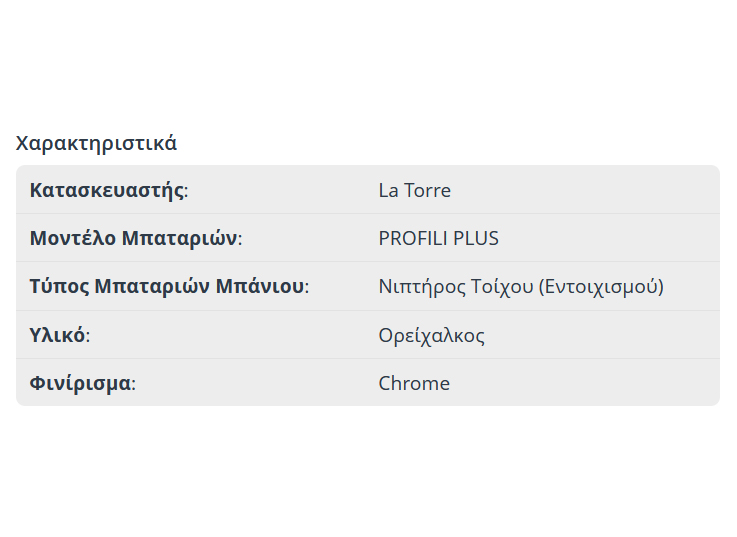737x537 pixels.
Task: Click the word PLUS in the model value
Action: coord(476,239)
